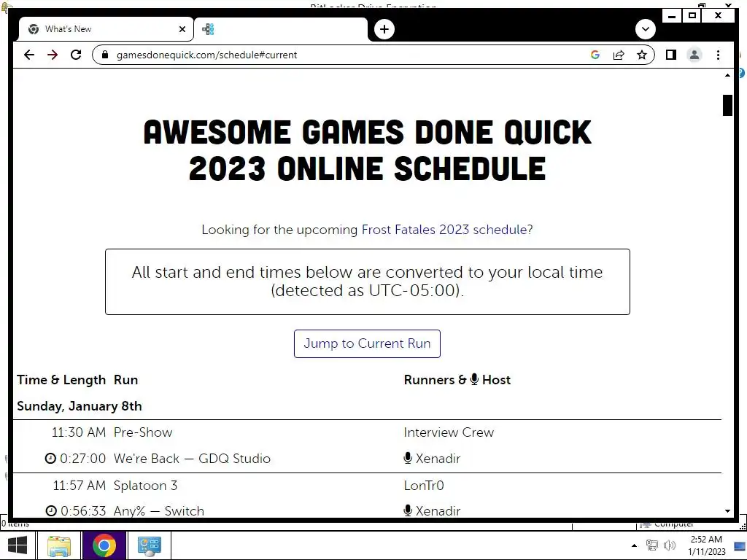Go back to the previous page
Screen dimensions: 747x560
coord(29,55)
